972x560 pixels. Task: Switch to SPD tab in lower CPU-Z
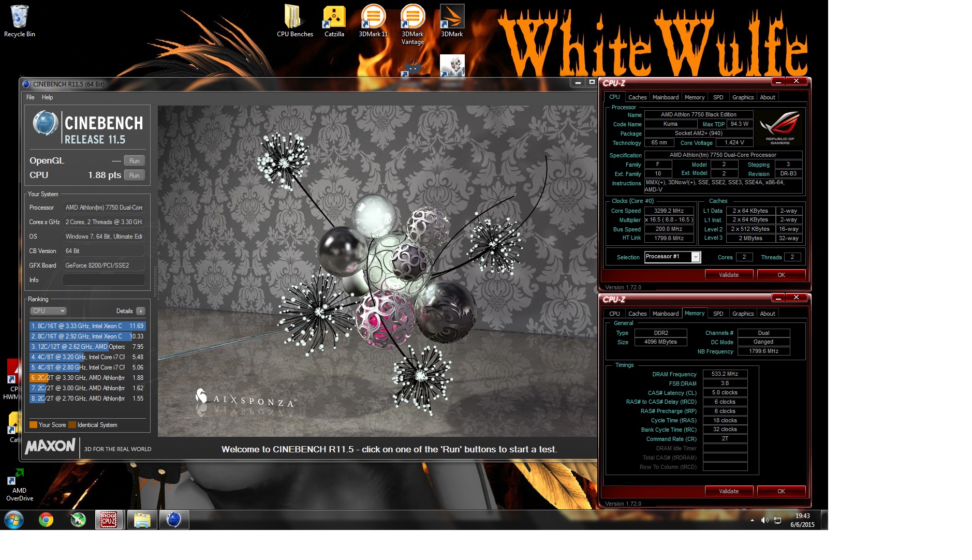tap(718, 314)
